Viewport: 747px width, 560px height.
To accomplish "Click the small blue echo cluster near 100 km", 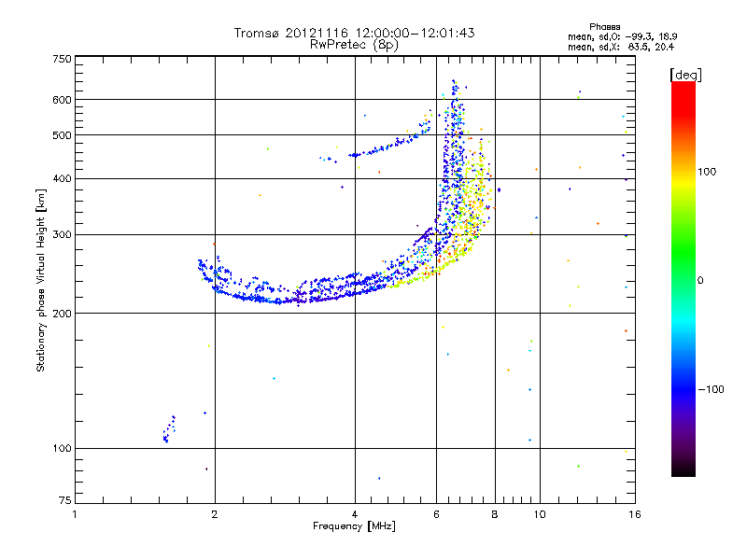I will click(x=169, y=429).
